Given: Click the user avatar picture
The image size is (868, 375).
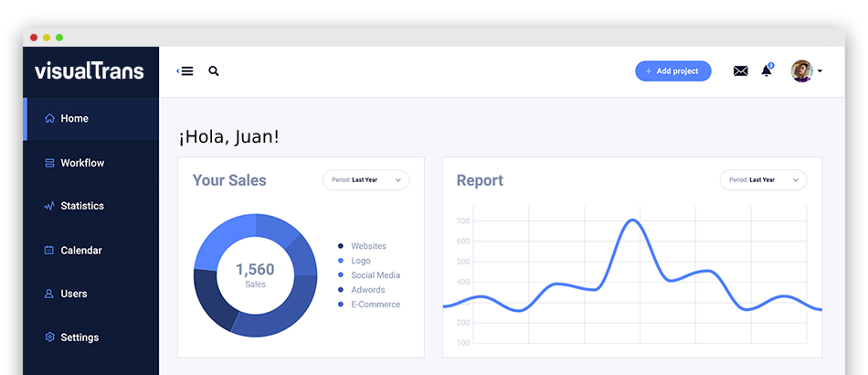Looking at the screenshot, I should 801,71.
